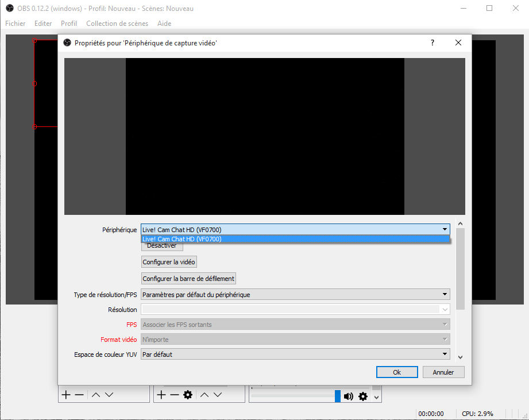
Task: Click the help question mark in dialog title bar
Action: [x=433, y=43]
